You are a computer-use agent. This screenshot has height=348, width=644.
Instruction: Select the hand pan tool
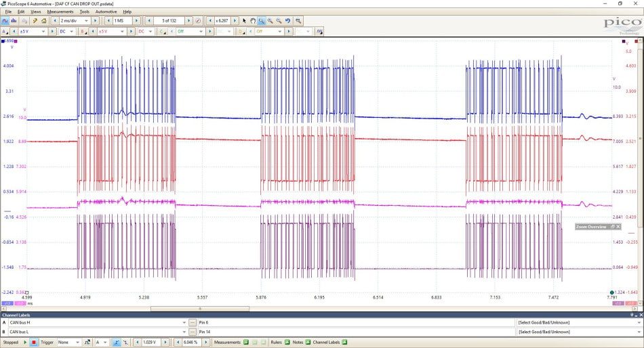point(253,20)
